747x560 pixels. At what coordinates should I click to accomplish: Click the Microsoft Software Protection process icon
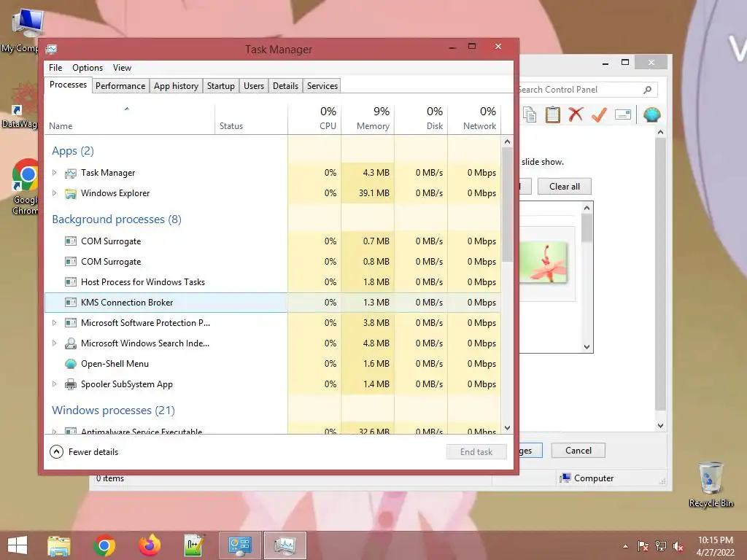71,323
